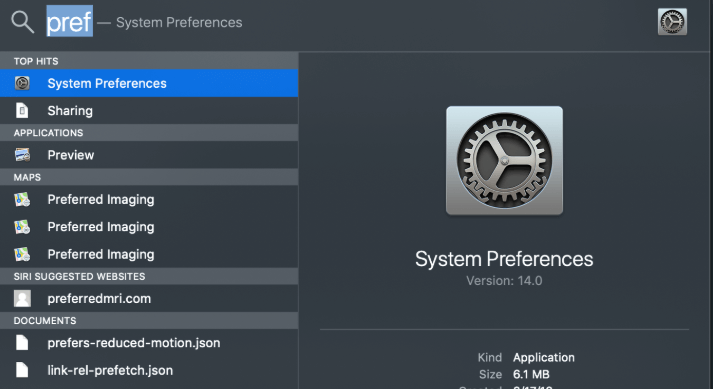Select the Sharing result
Viewport: 713px width, 389px height.
coord(149,111)
